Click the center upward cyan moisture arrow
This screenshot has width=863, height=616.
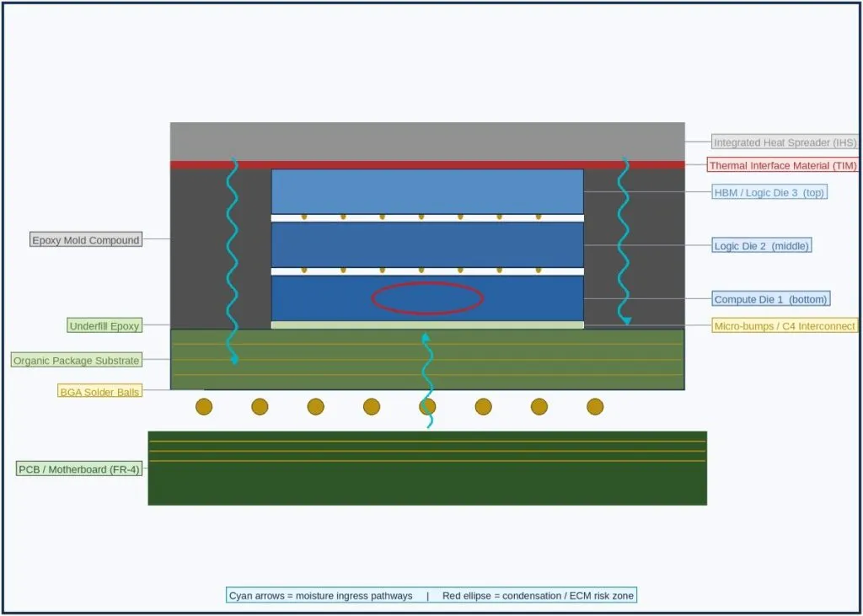pyautogui.click(x=427, y=380)
